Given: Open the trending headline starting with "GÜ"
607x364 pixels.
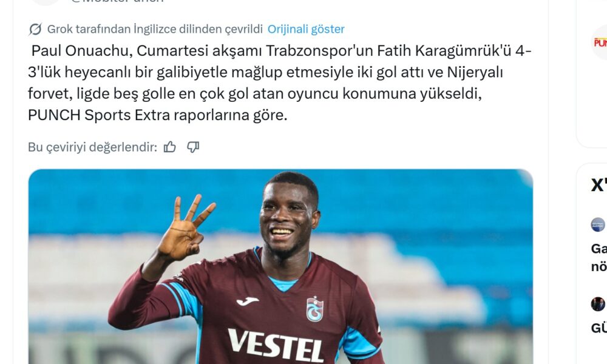Looking at the screenshot, I should coord(599,328).
